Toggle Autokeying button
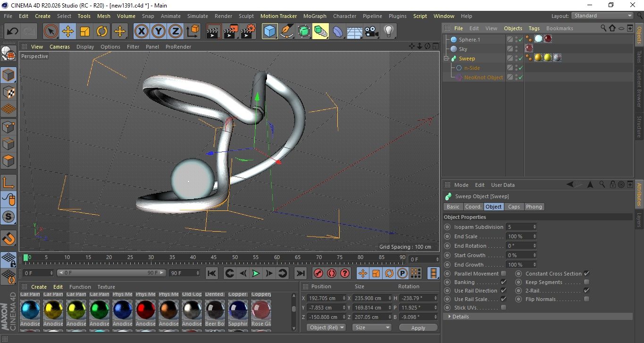The width and height of the screenshot is (644, 343). [332, 273]
